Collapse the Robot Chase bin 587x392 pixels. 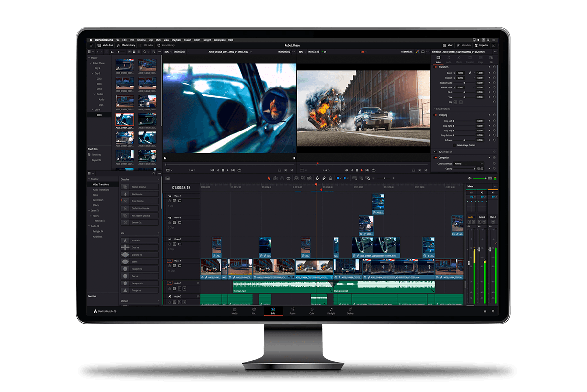pos(90,63)
